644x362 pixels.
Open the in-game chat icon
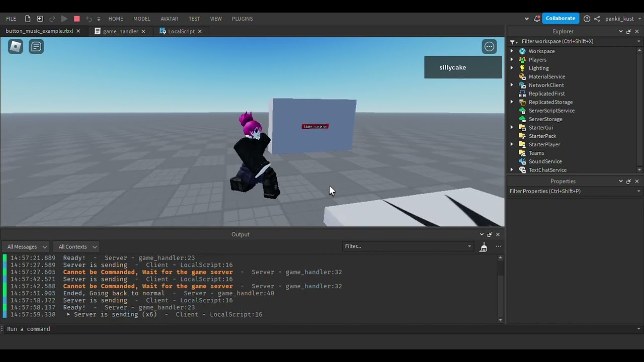point(36,47)
